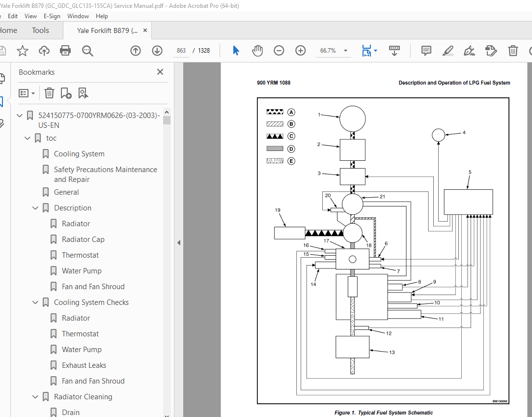Viewport: 532px width, 417px height.
Task: Select the toc bookmark
Action: click(51, 138)
